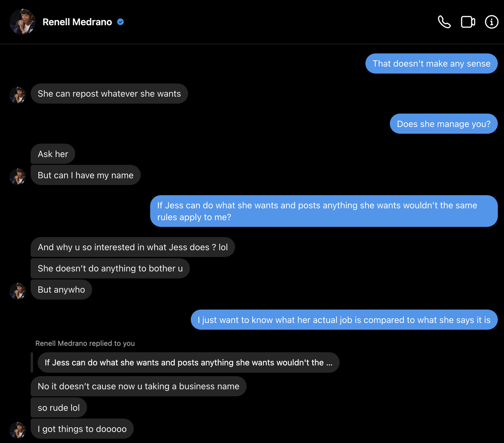Start an audio call with Renell Medrano

[x=444, y=22]
